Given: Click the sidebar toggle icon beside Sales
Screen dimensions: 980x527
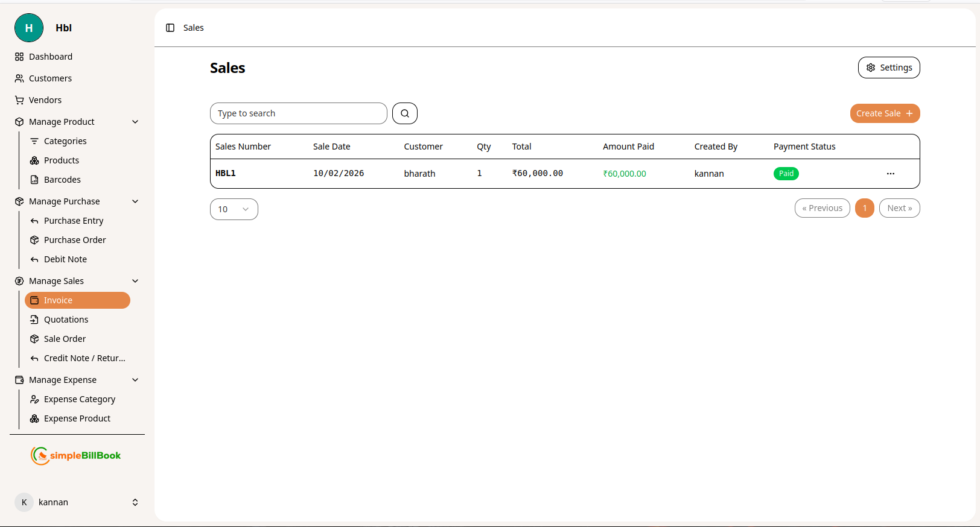Looking at the screenshot, I should tap(170, 28).
